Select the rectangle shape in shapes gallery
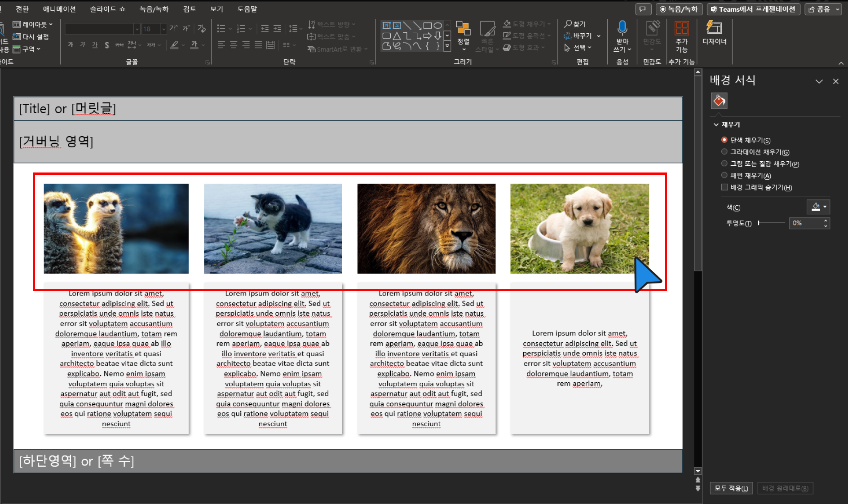848x504 pixels. (428, 26)
